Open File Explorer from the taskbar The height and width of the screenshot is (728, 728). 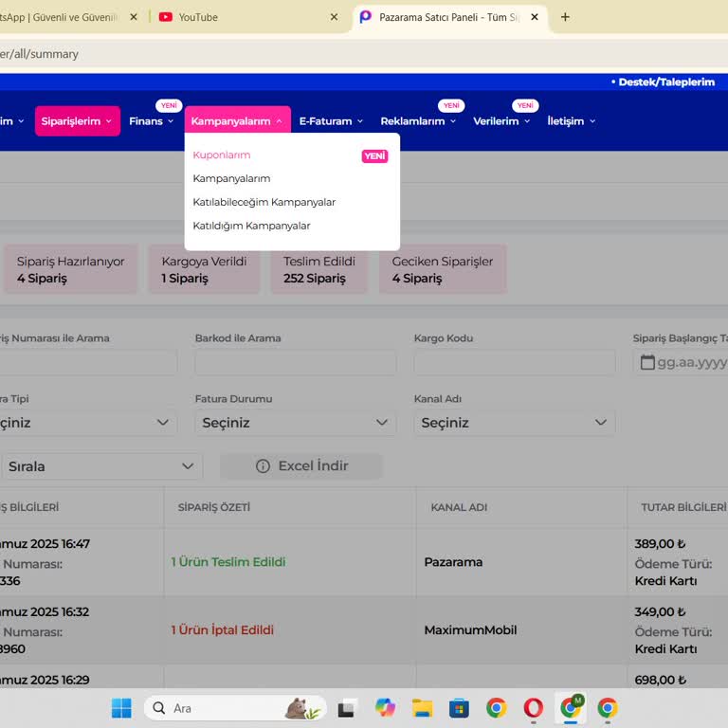tap(422, 708)
